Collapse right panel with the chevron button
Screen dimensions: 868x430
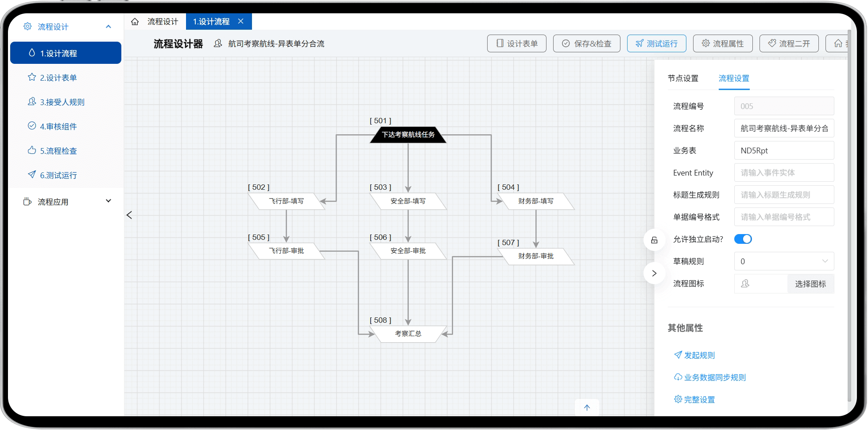[x=654, y=273]
